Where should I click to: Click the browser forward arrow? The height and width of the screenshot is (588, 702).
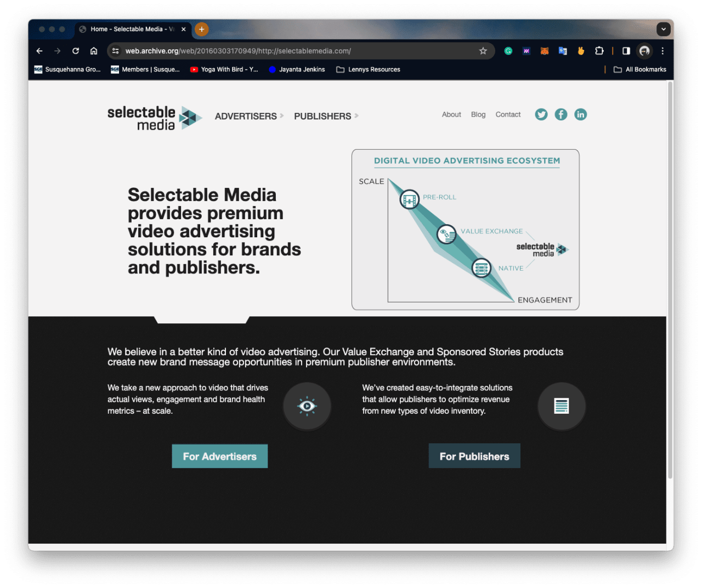58,51
